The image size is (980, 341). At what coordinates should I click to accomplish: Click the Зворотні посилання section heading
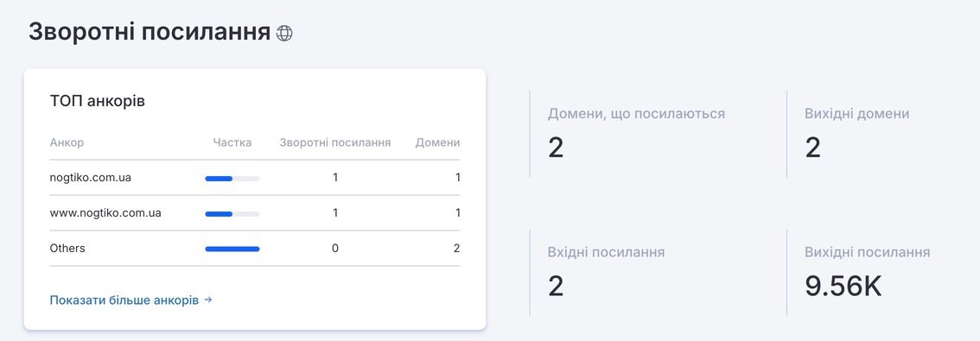pyautogui.click(x=150, y=33)
